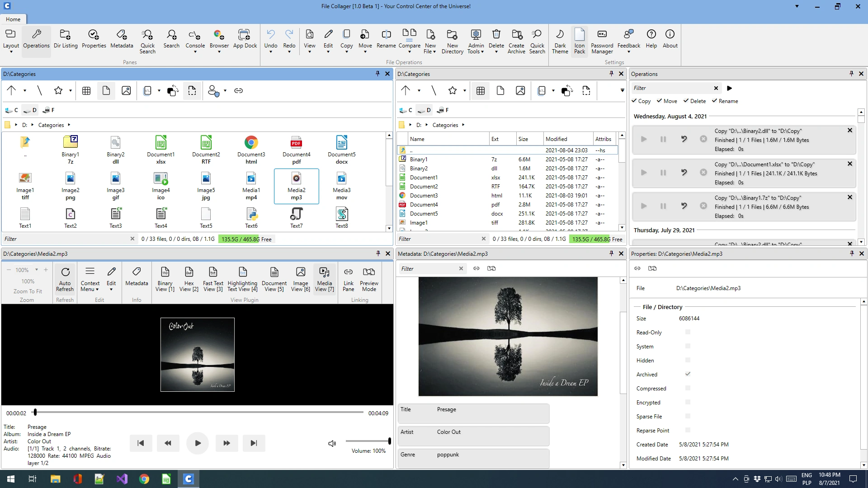868x488 pixels.
Task: Click the Auto Refresh button in viewer
Action: [x=65, y=279]
